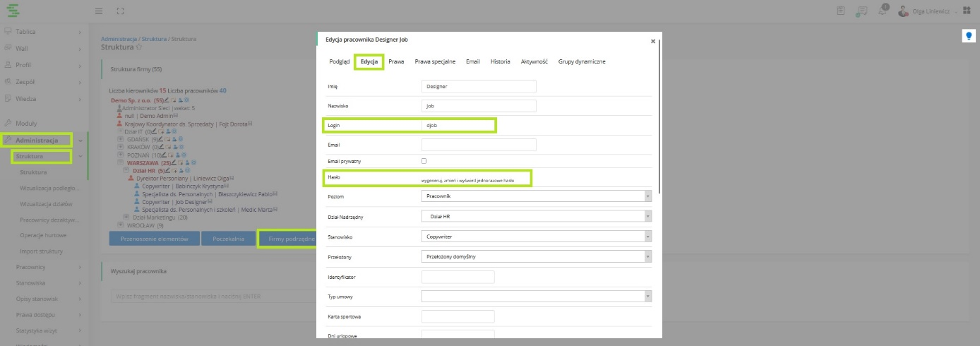Switch to the Prawa specjalne tab
This screenshot has width=980, height=346.
[435, 62]
